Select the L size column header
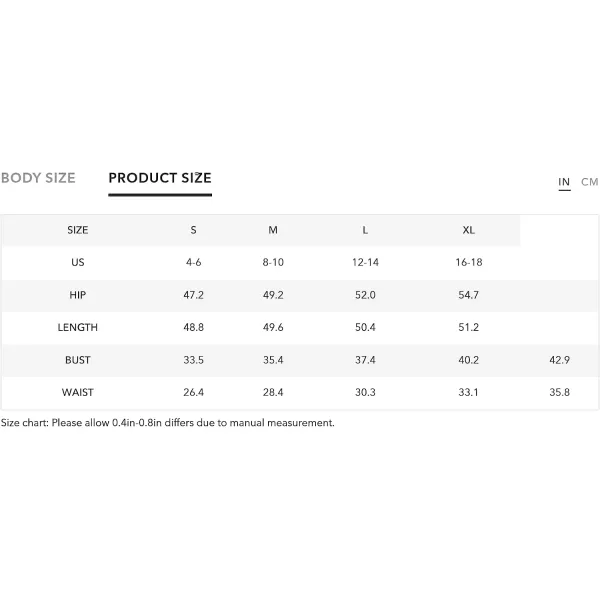The height and width of the screenshot is (600, 600). click(x=365, y=230)
